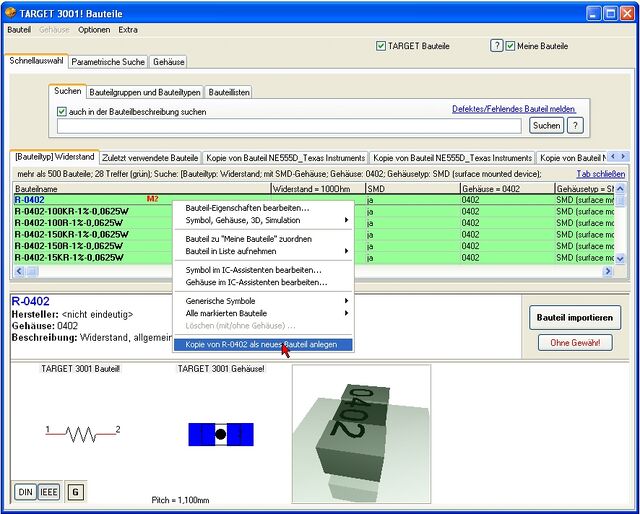Expand the 'Generische Symbole' submenu

tap(263, 301)
